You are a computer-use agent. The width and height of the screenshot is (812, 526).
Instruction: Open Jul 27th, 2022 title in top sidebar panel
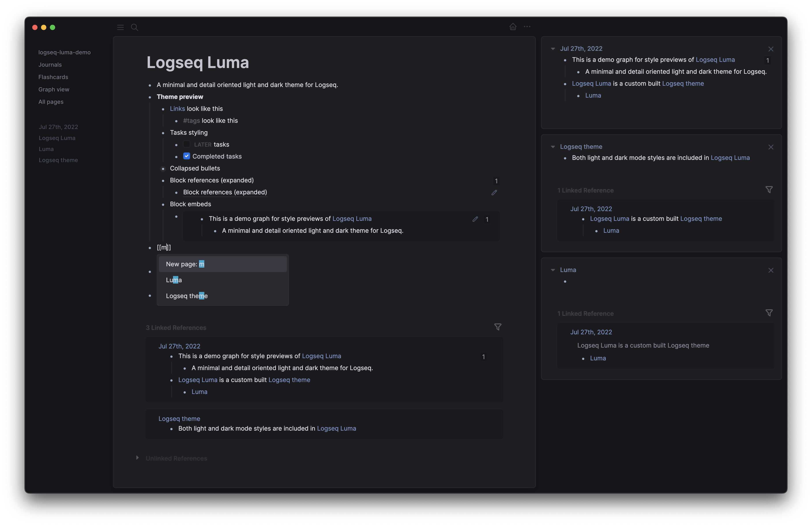pos(581,48)
